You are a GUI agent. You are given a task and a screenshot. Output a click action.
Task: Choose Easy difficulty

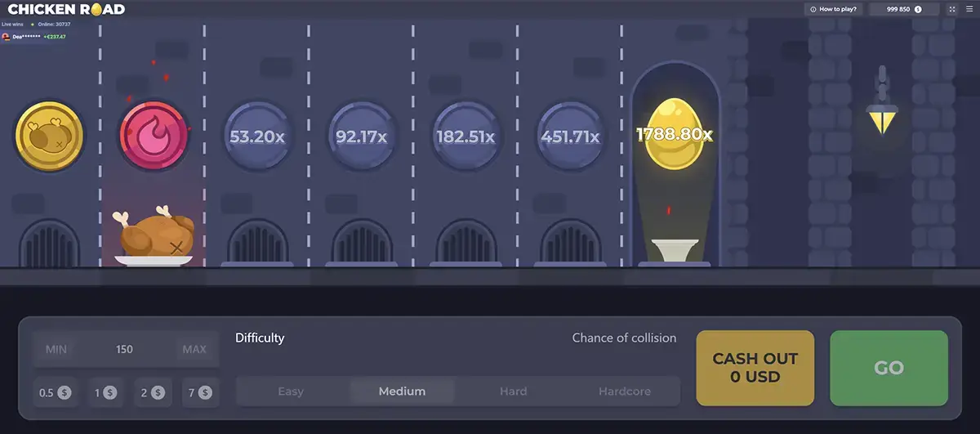tap(291, 391)
